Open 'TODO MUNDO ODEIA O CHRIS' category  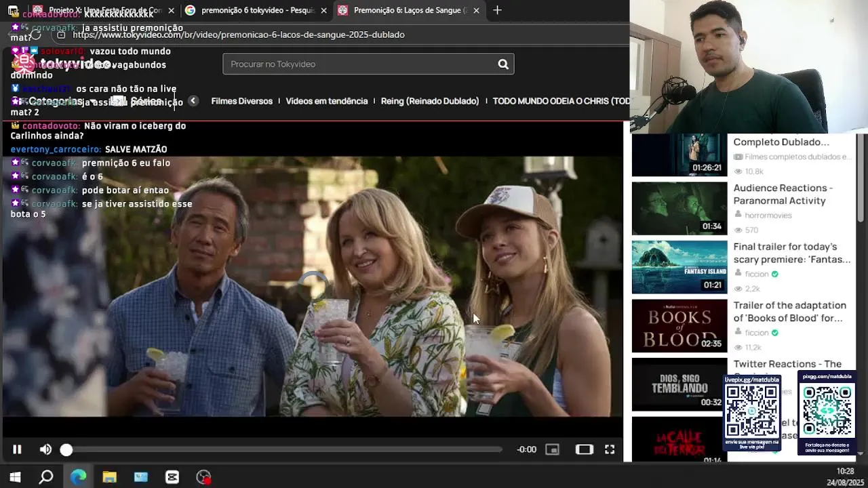[561, 101]
